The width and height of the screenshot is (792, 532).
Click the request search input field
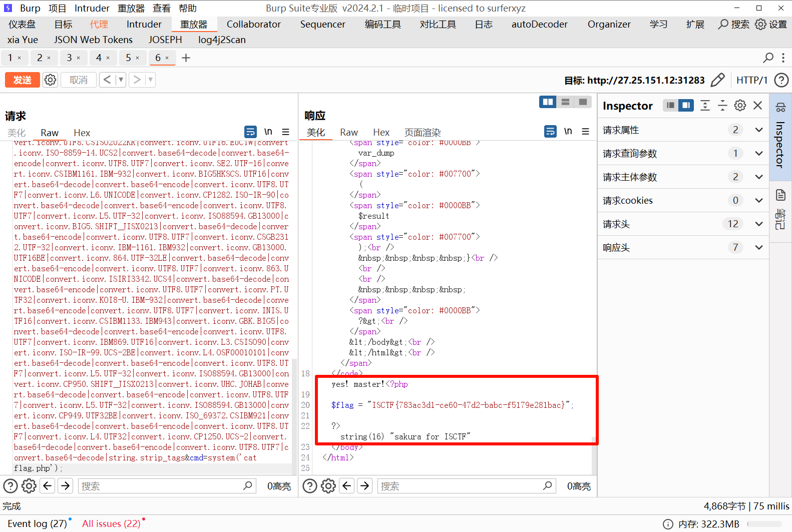click(167, 486)
